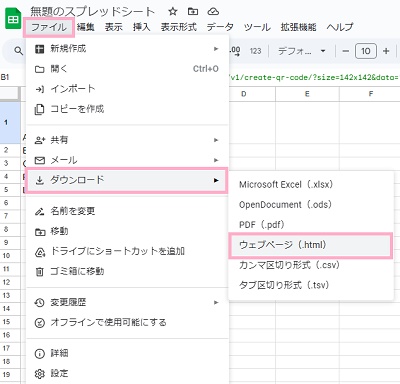The height and width of the screenshot is (384, 400).
Task: Choose 変更履歴 in the file menu
Action: pyautogui.click(x=127, y=302)
